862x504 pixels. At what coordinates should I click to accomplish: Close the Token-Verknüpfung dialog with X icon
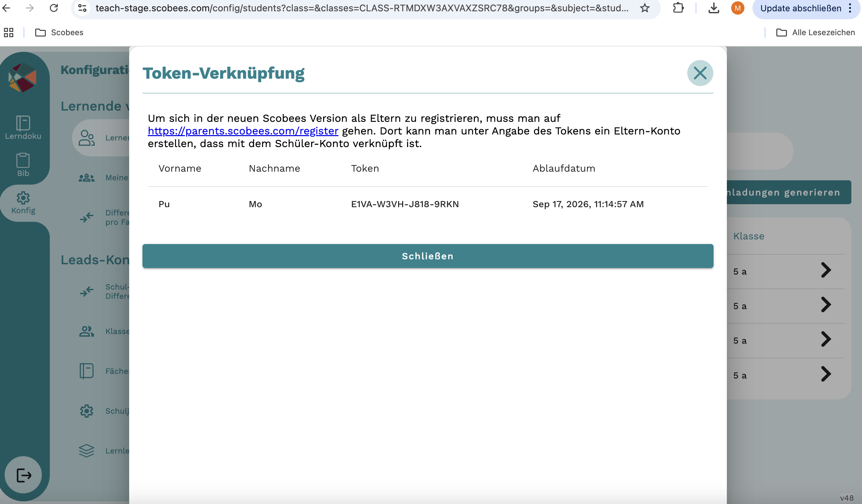(700, 73)
